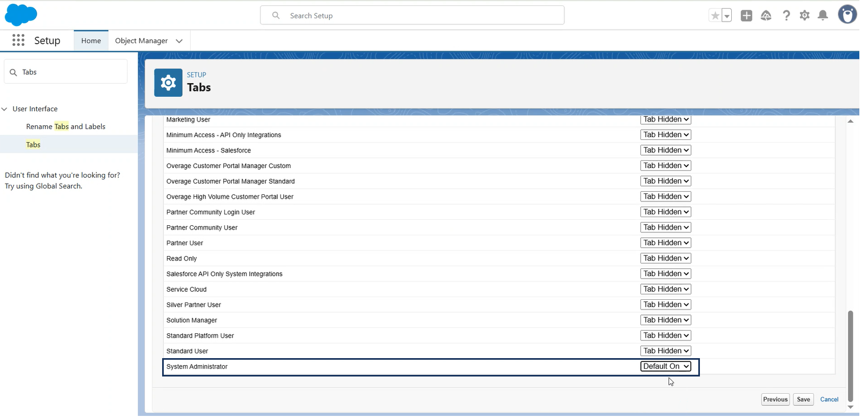Open Rename Tabs and Labels
The image size is (868, 417).
65,126
